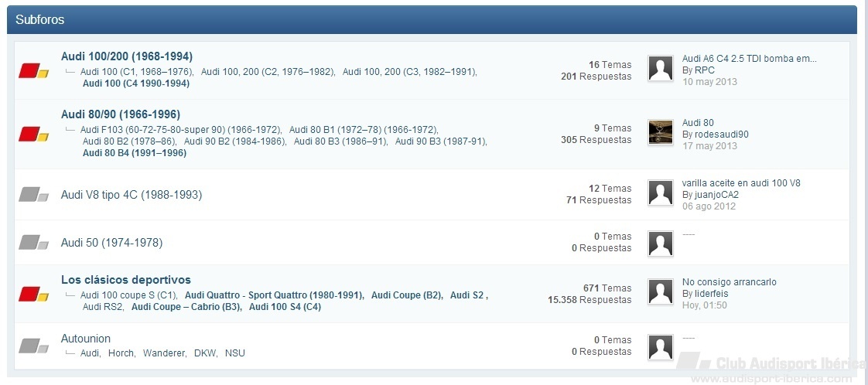Open last post 'varilla aceite en audi 100 V8'
868x385 pixels.
click(741, 183)
